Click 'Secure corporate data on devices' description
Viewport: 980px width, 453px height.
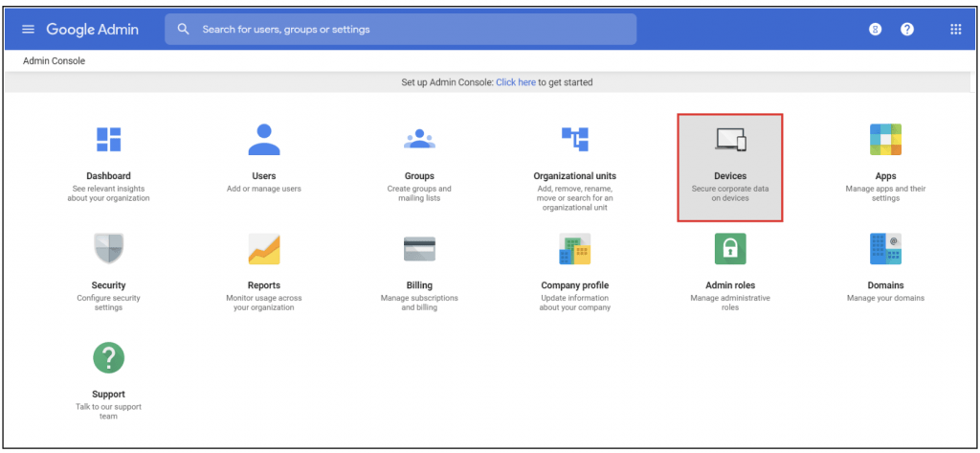point(730,193)
